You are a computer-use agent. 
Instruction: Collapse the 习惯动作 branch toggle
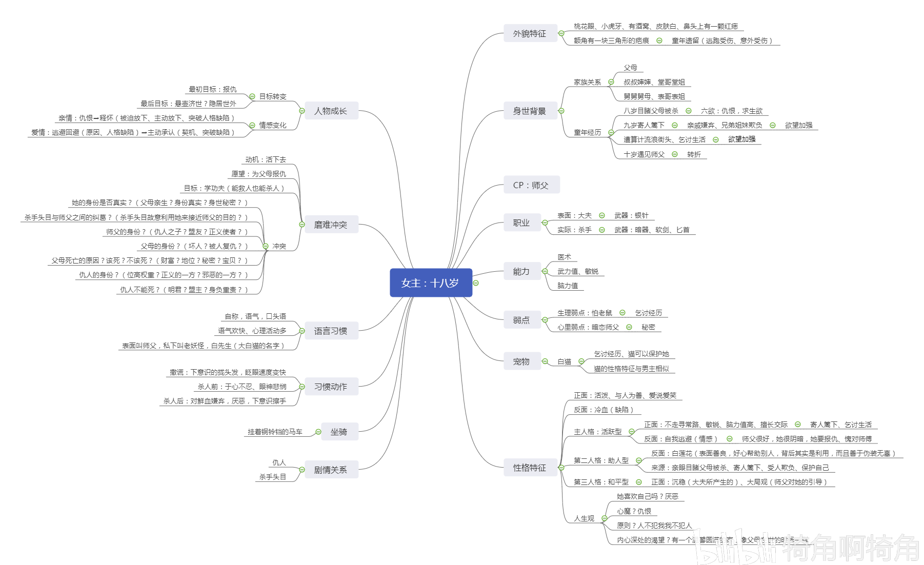pyautogui.click(x=302, y=387)
